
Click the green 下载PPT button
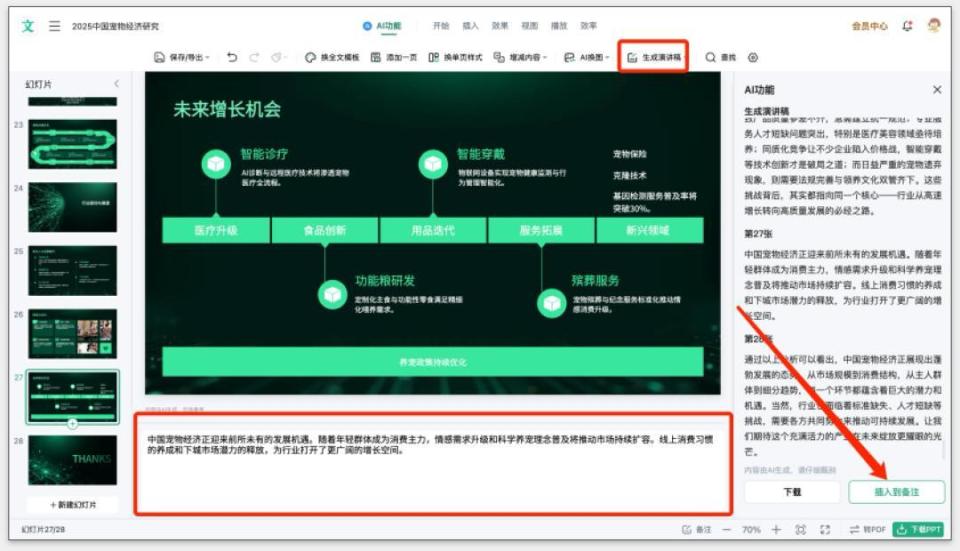click(x=918, y=530)
